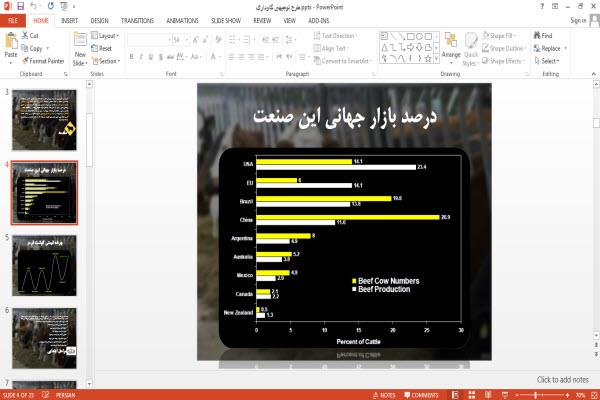This screenshot has width=600, height=400.
Task: Open the Select dropdown
Action: coord(547,61)
